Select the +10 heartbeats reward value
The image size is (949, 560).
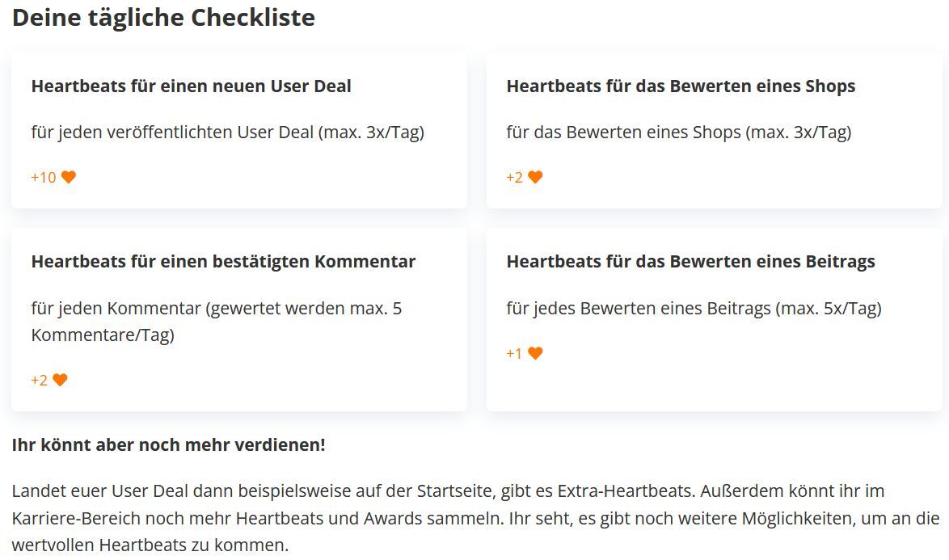pyautogui.click(x=44, y=177)
